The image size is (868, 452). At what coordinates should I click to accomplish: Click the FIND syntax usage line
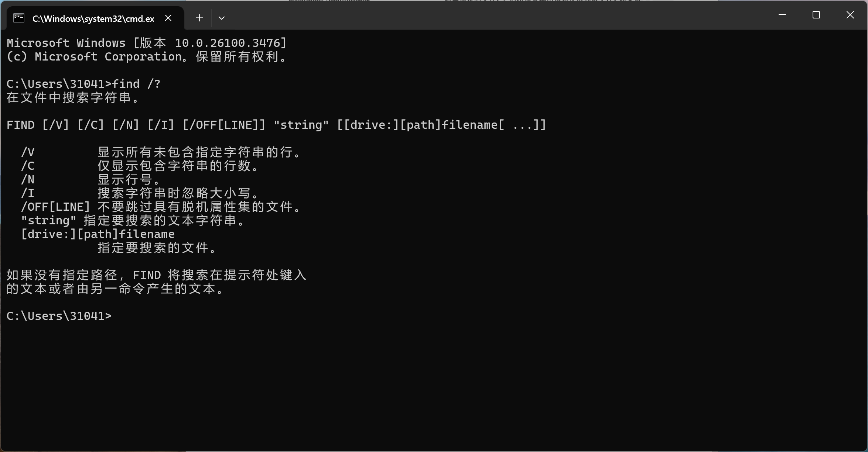(276, 125)
